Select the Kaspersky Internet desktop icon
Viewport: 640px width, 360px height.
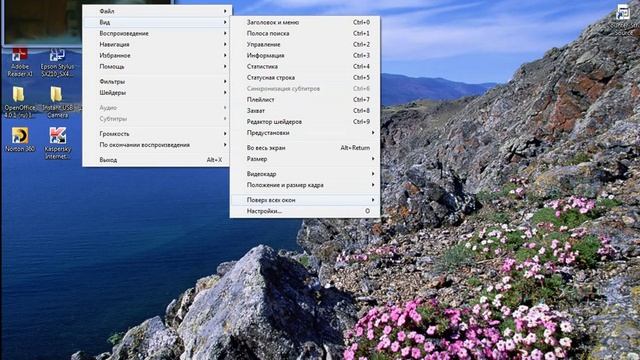58,143
